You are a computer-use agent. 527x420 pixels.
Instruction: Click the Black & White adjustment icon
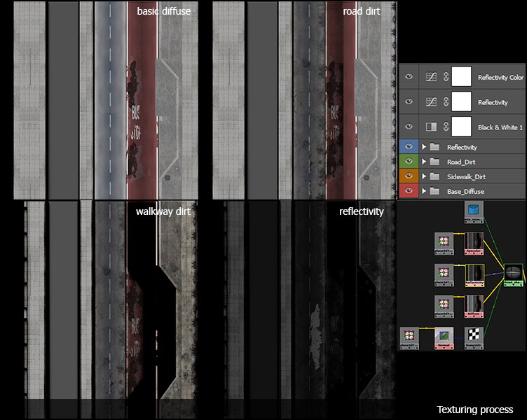click(430, 127)
